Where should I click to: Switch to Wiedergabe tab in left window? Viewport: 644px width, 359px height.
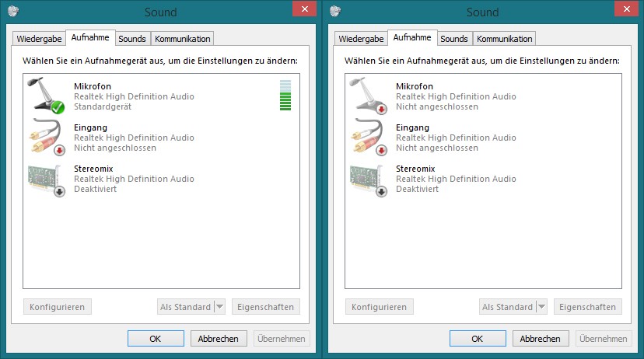pyautogui.click(x=39, y=39)
